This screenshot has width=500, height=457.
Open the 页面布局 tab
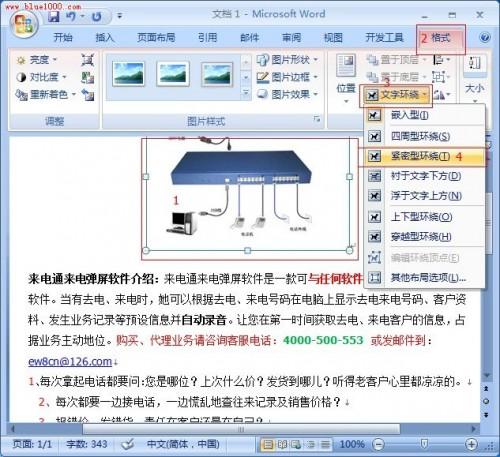[x=156, y=37]
